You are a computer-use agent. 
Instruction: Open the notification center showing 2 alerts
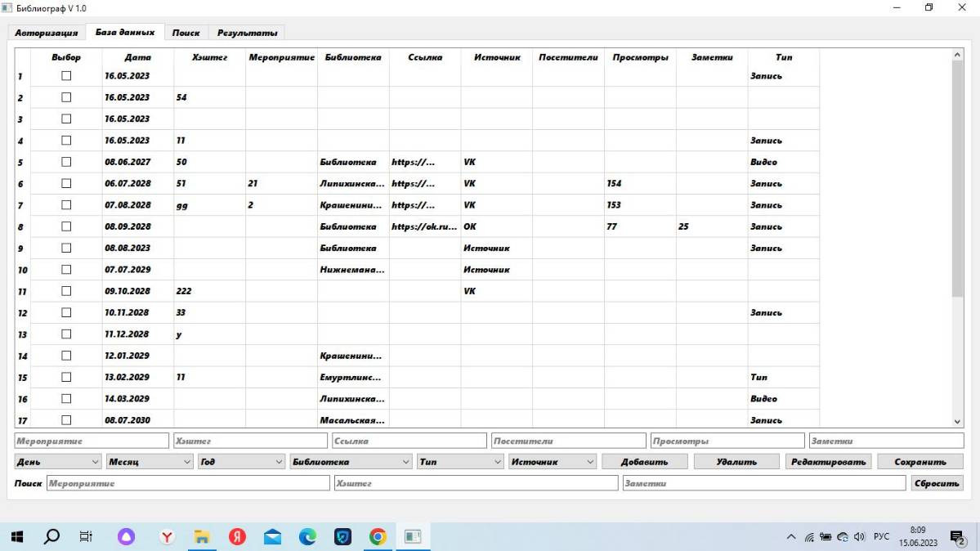point(956,537)
